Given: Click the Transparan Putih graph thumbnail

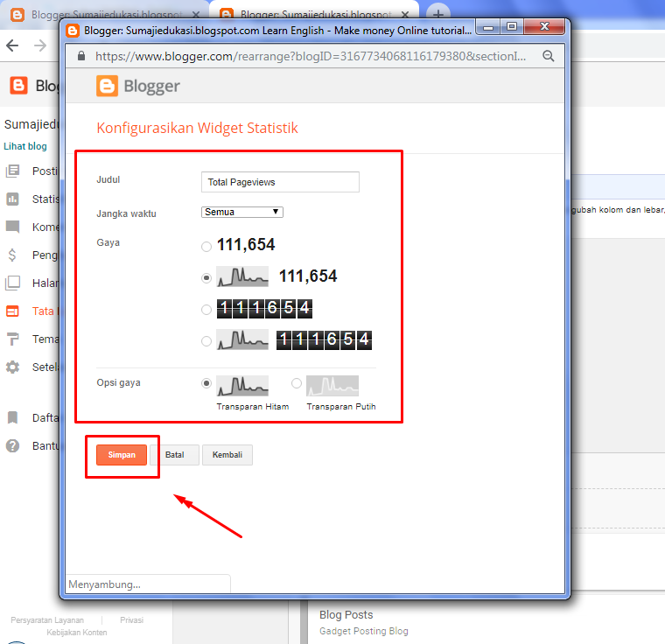Looking at the screenshot, I should (x=332, y=386).
